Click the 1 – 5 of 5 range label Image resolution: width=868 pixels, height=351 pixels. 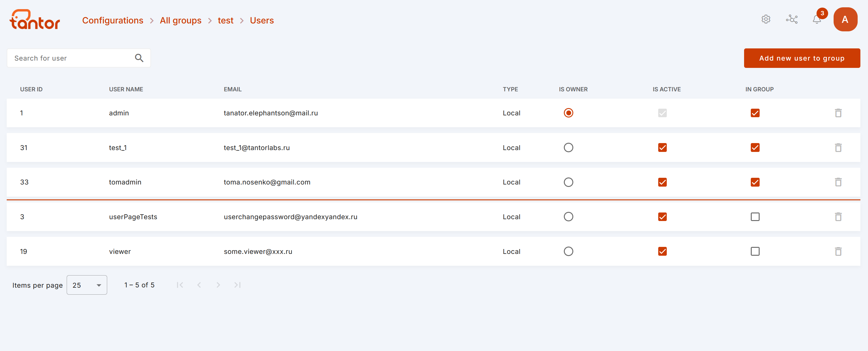[x=139, y=285]
